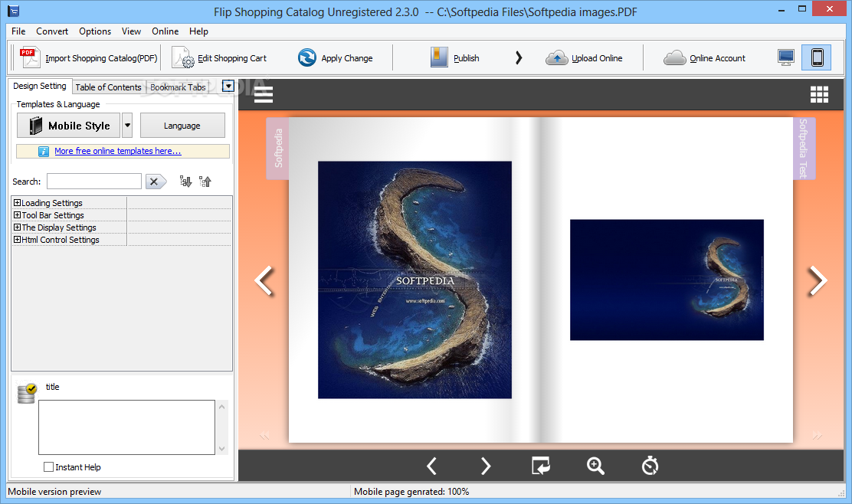852x504 pixels.
Task: Click Import Shopping Catalog(PDF) button
Action: point(89,57)
